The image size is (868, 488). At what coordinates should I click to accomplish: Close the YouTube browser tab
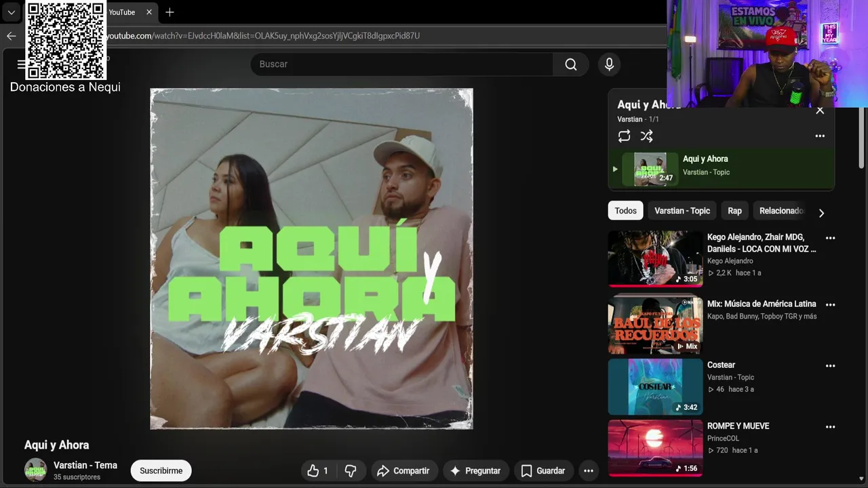(149, 12)
